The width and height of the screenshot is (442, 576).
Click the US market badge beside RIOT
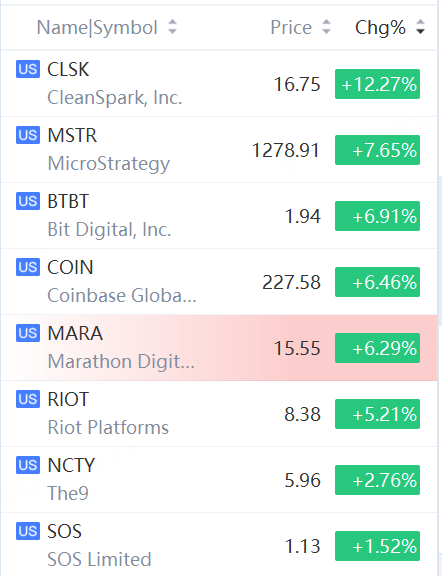28,399
